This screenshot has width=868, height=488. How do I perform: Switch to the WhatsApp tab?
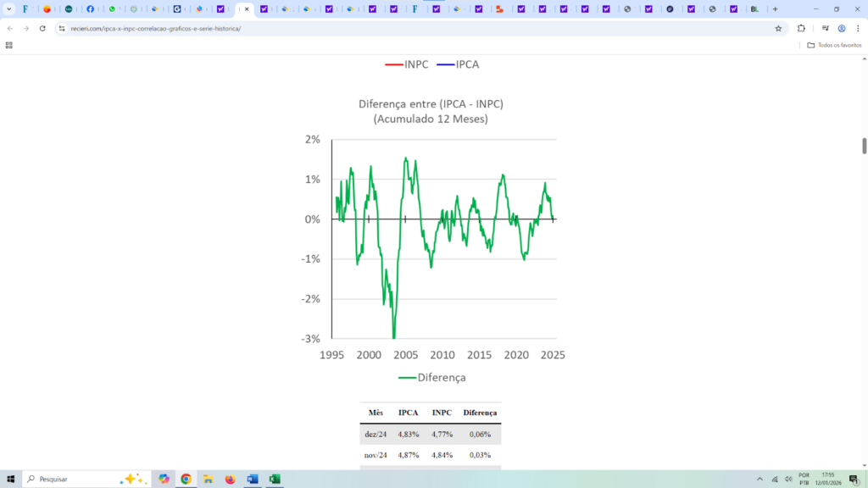111,9
